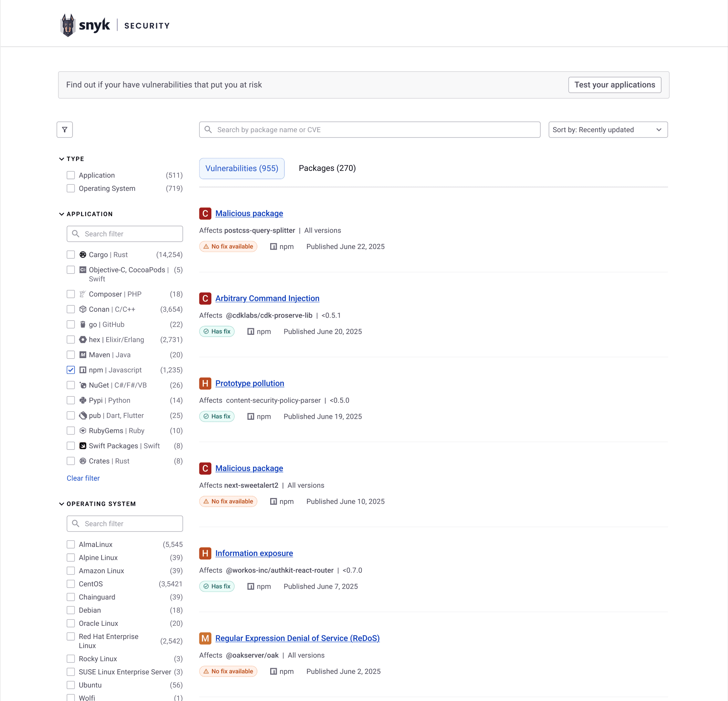Check the Application type checkbox
Image resolution: width=728 pixels, height=701 pixels.
pos(70,175)
